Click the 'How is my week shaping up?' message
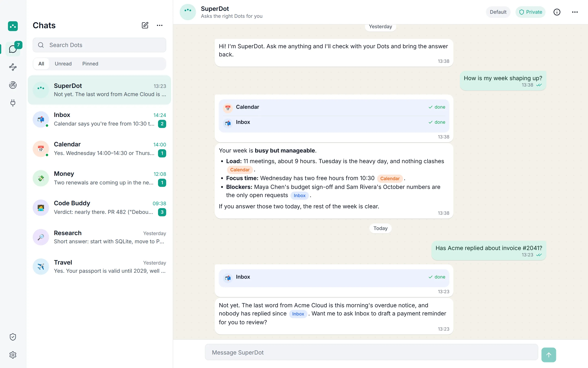This screenshot has width=588, height=368. [x=503, y=81]
